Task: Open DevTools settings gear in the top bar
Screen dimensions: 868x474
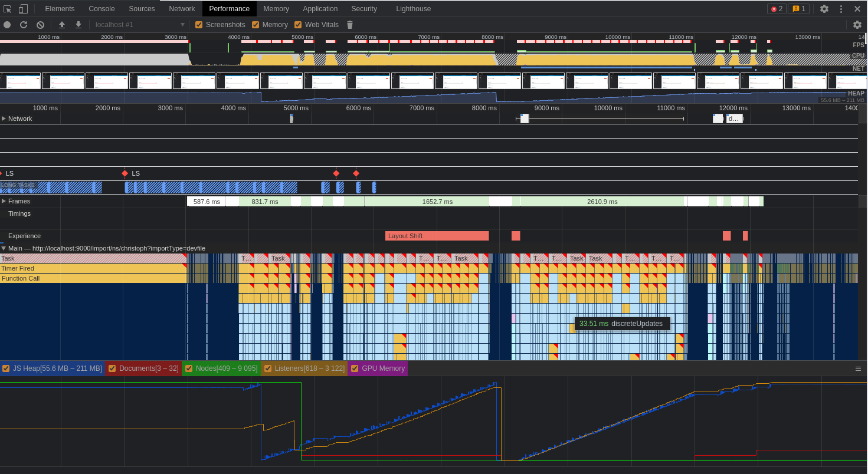Action: [x=824, y=9]
